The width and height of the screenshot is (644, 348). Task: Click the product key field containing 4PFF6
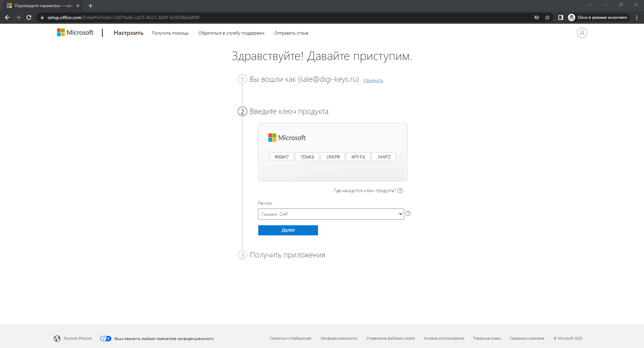(x=358, y=157)
